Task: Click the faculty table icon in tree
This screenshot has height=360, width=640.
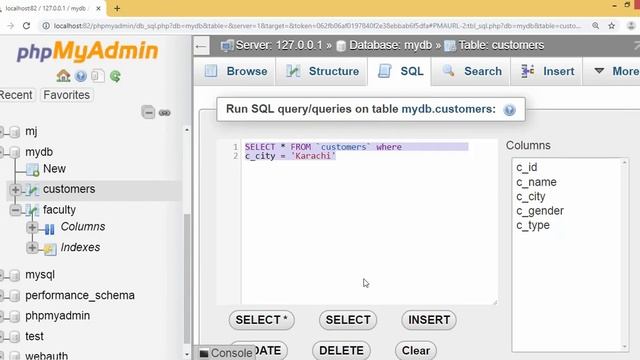Action: pos(32,210)
